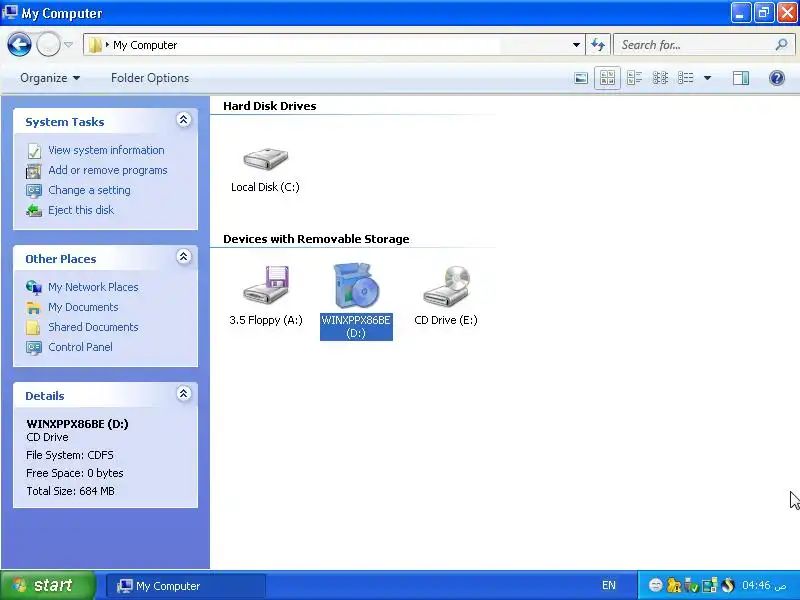Select the Tiles view icon

tap(634, 78)
